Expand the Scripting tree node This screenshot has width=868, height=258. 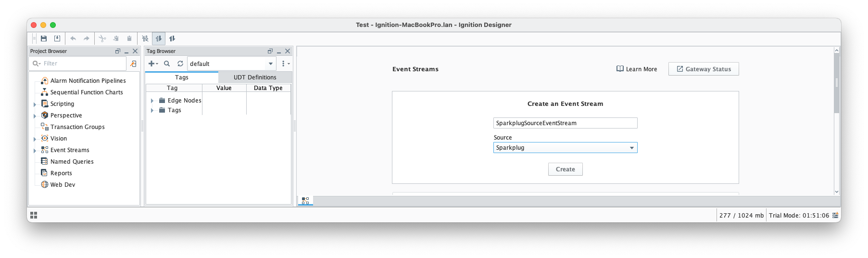[x=35, y=104]
